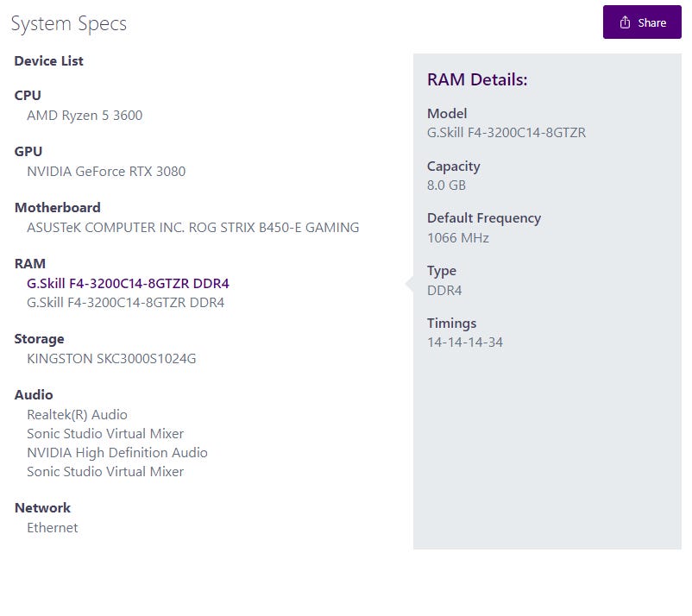Click the RAM model value G.Skill F4-3200C14-8GTZR
This screenshot has height=616, width=692.
506,132
